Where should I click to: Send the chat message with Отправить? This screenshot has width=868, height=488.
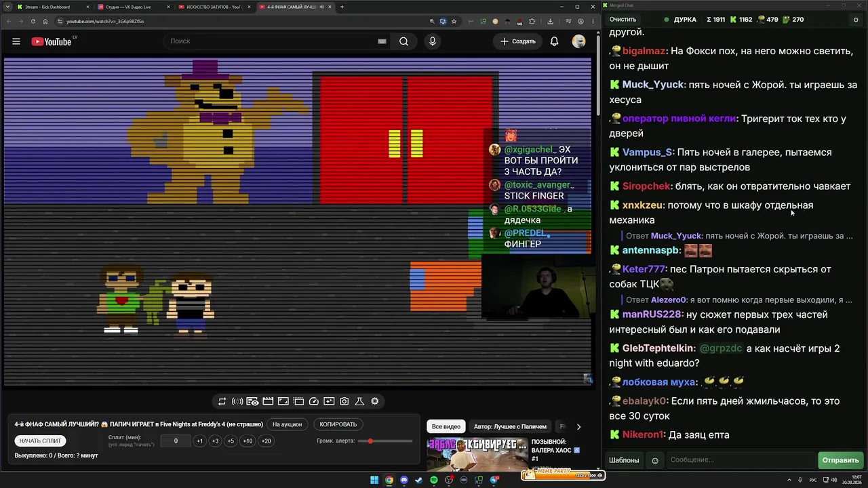[x=840, y=460]
